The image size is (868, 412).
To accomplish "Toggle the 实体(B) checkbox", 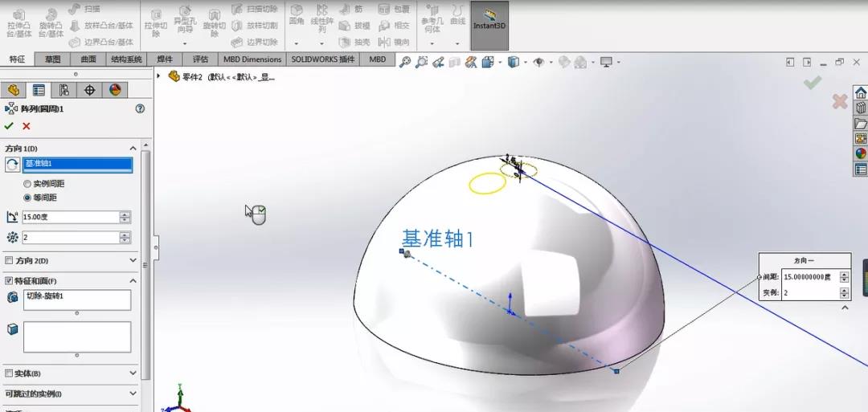I will (8, 373).
